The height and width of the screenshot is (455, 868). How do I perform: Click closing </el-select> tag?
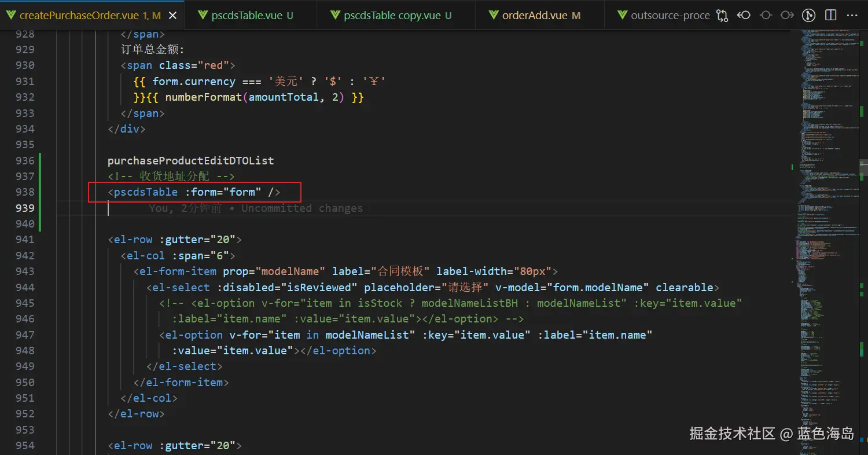pyautogui.click(x=185, y=366)
